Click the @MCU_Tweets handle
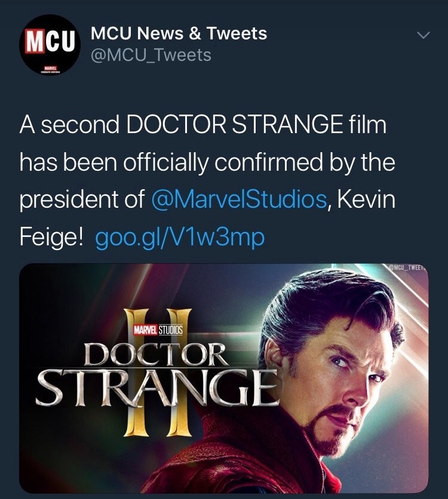The height and width of the screenshot is (499, 448). (151, 56)
